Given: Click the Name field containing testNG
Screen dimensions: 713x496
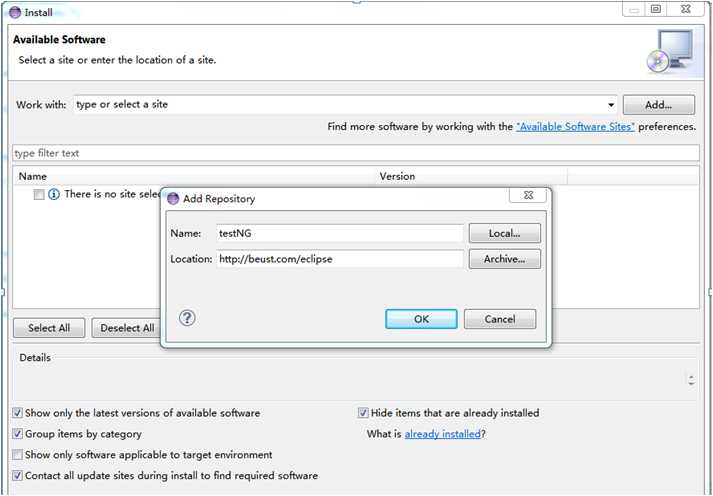Looking at the screenshot, I should (x=340, y=233).
